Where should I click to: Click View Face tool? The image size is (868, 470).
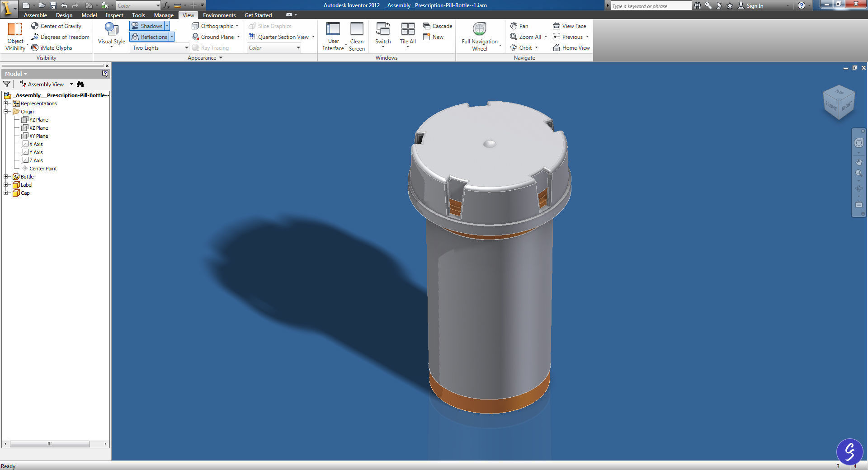click(x=569, y=26)
